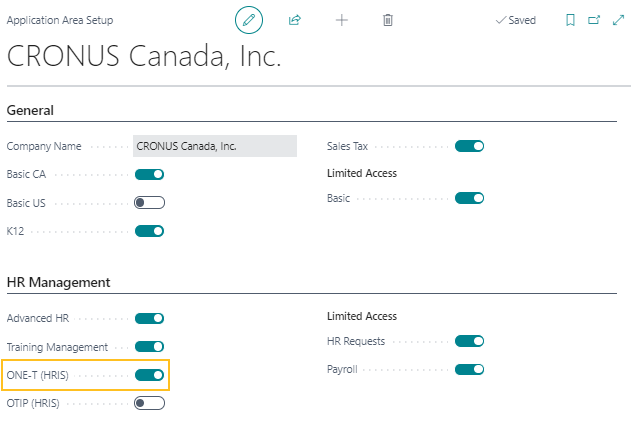
Task: Click the Company Name field
Action: click(215, 146)
